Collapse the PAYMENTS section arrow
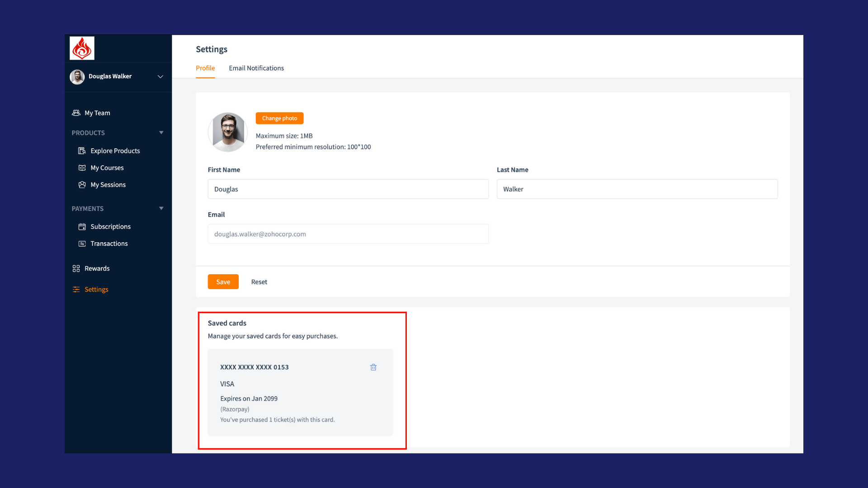This screenshot has height=488, width=868. coord(161,209)
